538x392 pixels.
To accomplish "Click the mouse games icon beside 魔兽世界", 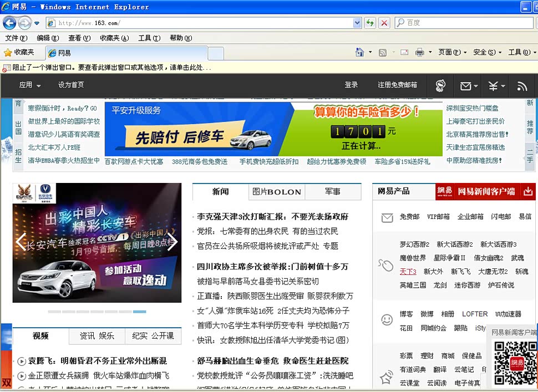I will (386, 265).
